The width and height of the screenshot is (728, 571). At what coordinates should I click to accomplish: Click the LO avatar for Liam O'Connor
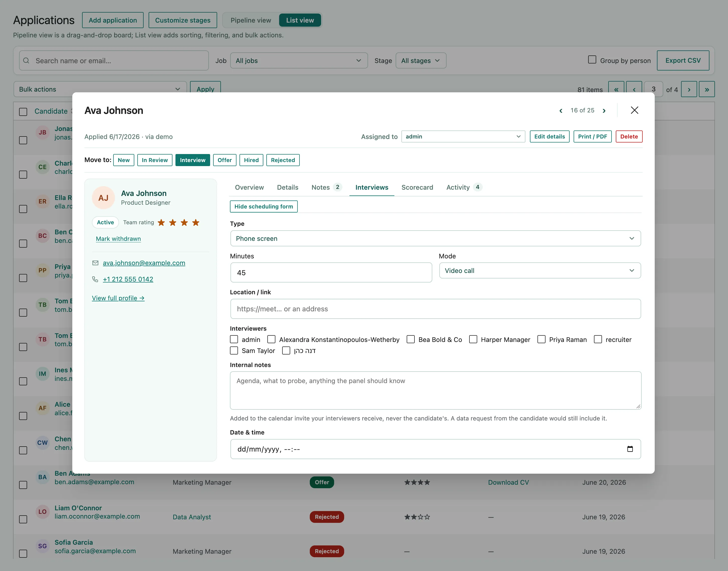pyautogui.click(x=42, y=512)
